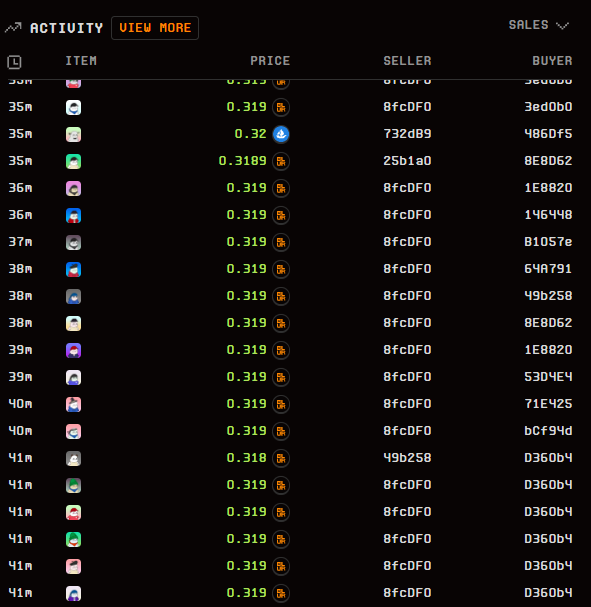Open buyer address B1057e
Viewport: 591px width, 607px height.
[x=548, y=242]
